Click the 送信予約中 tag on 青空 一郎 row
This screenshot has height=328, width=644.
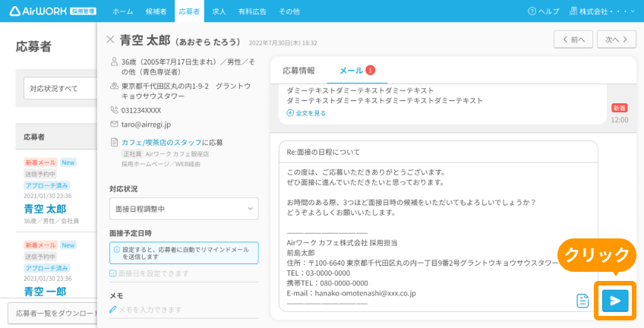click(40, 257)
